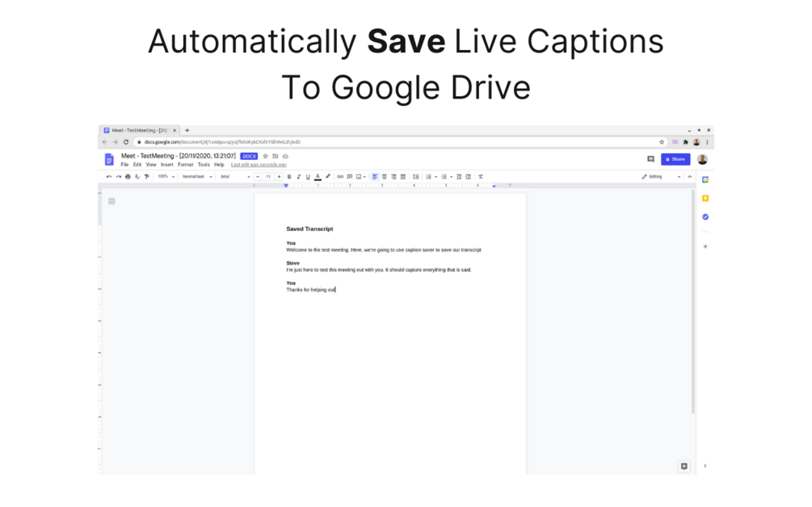Open the View menu
The width and height of the screenshot is (812, 507).
(x=151, y=165)
